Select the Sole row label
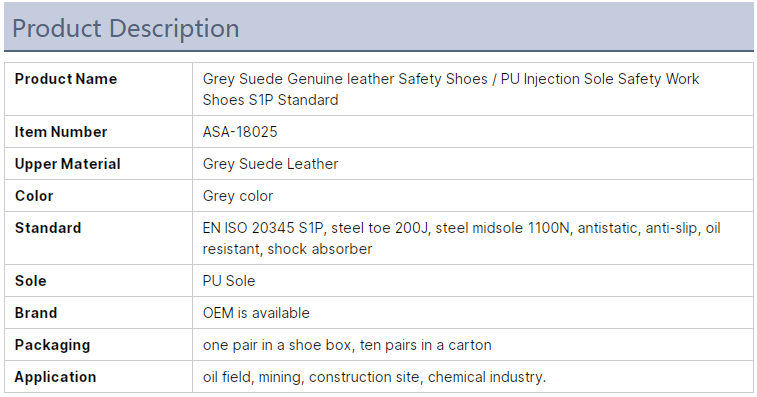This screenshot has width=757, height=397. (x=30, y=281)
